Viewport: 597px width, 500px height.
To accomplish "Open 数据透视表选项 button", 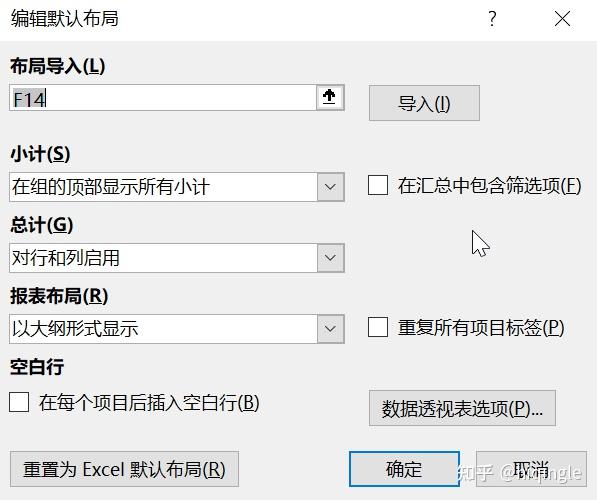I will pyautogui.click(x=462, y=408).
